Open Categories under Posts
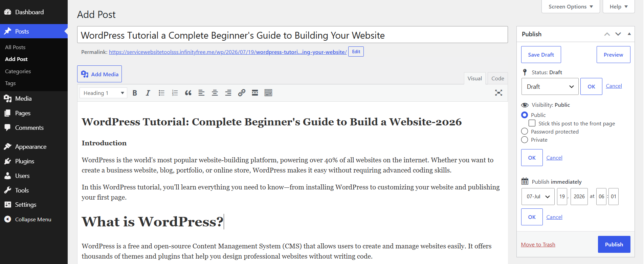Viewport: 644px width, 264px height. [18, 71]
